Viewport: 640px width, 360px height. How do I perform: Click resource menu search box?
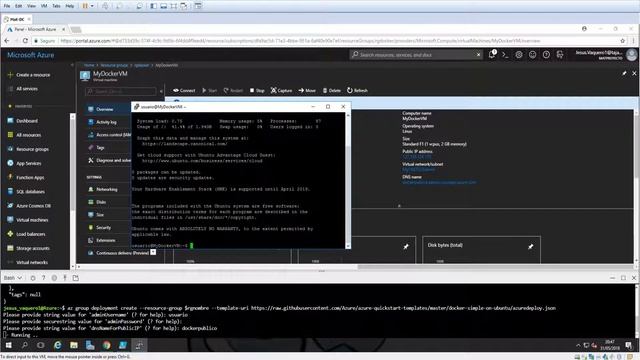coord(121,91)
